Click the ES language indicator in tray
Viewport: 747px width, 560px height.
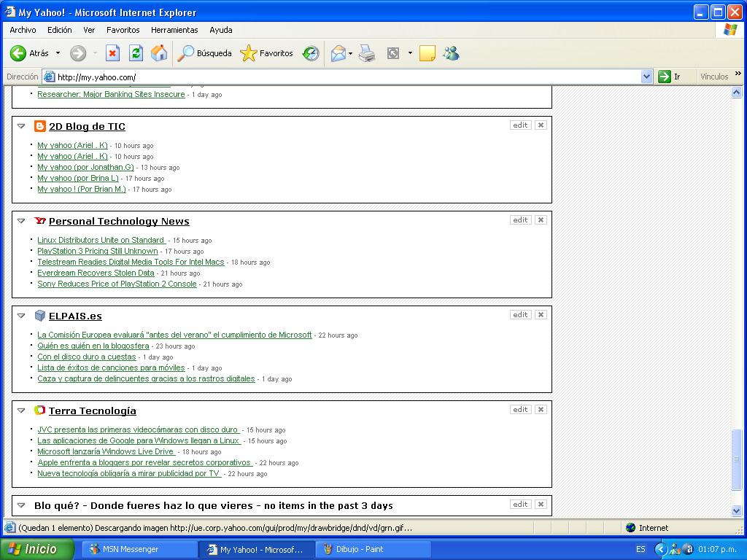(640, 549)
